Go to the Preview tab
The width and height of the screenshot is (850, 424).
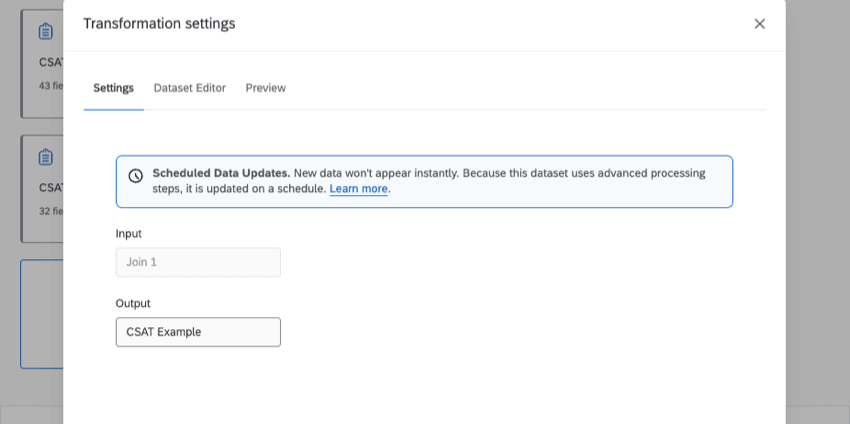pos(265,88)
